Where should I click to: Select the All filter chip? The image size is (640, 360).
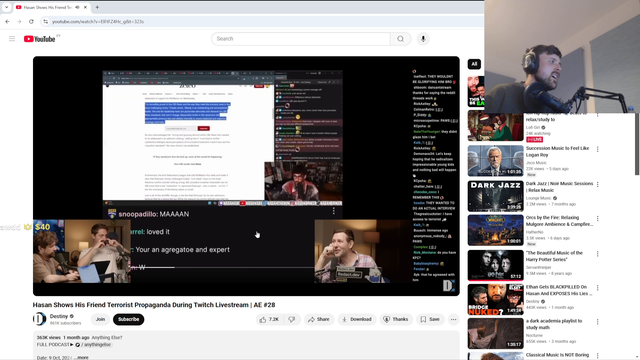click(x=474, y=64)
